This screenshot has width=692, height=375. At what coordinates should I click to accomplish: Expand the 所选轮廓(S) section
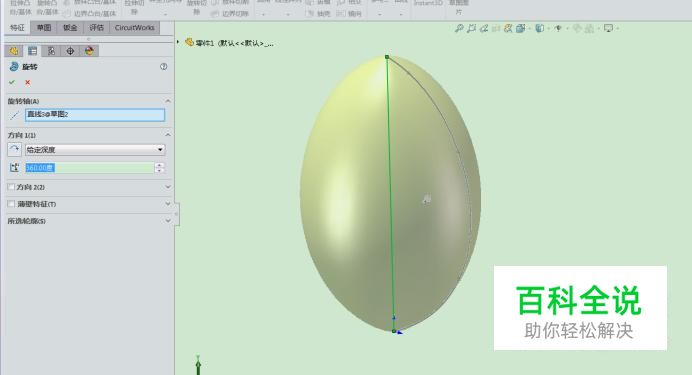(168, 221)
